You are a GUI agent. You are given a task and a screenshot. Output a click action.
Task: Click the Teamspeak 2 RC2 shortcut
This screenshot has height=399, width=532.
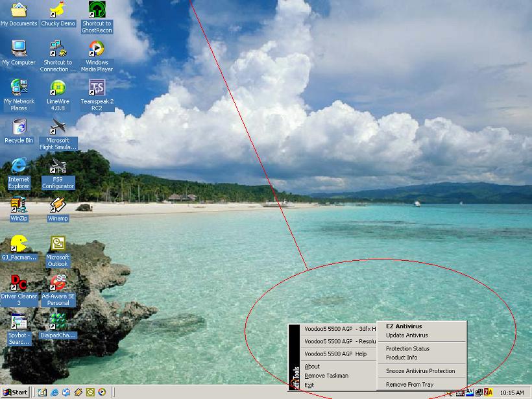(97, 88)
